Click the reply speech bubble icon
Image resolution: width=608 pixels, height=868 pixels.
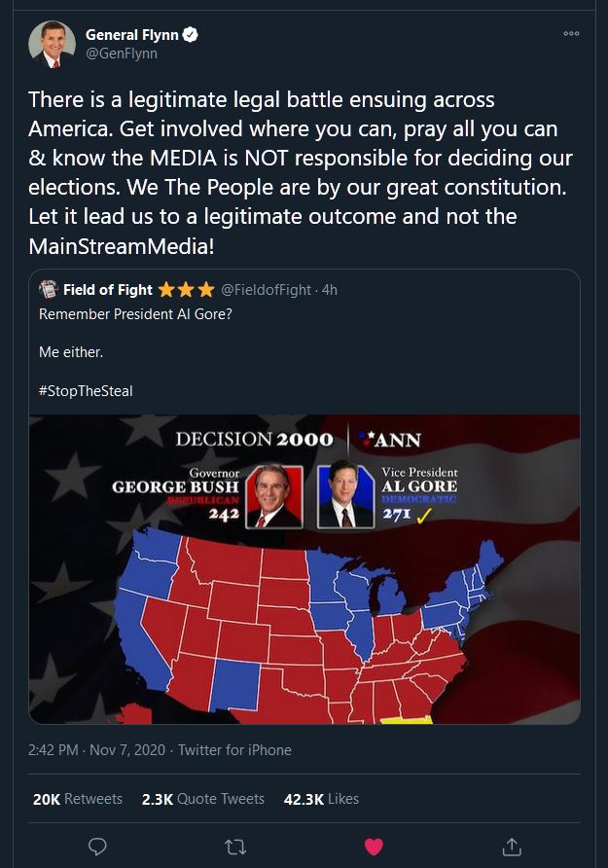[x=97, y=847]
